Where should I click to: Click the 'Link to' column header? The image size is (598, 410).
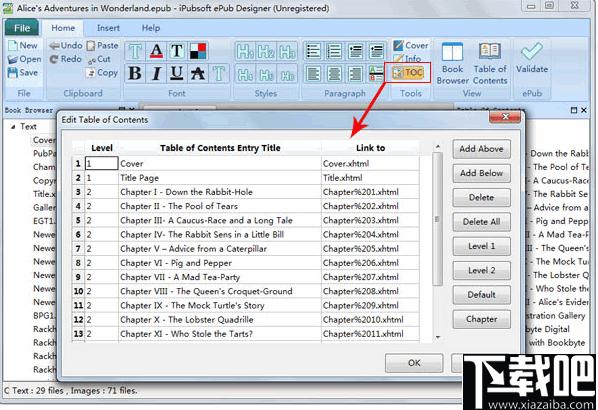pos(370,148)
